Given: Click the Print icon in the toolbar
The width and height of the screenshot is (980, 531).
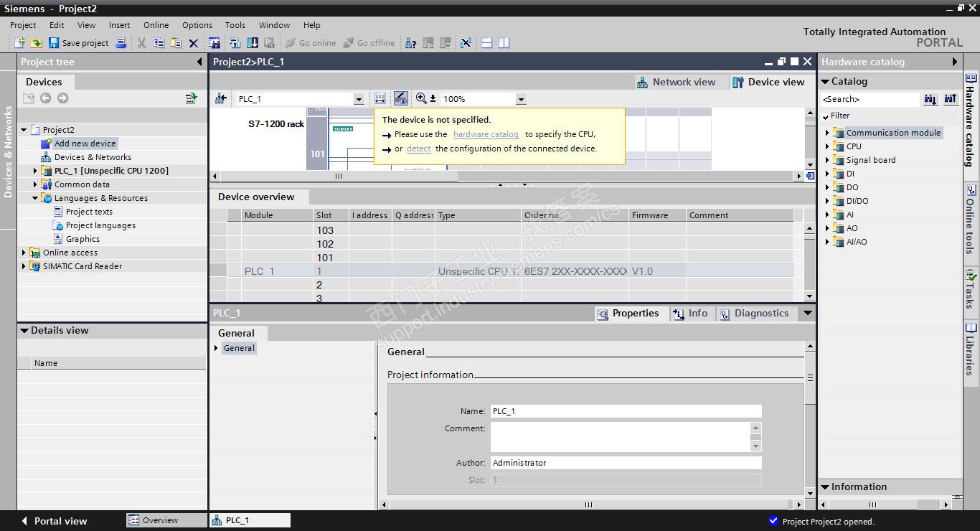Looking at the screenshot, I should (x=121, y=43).
